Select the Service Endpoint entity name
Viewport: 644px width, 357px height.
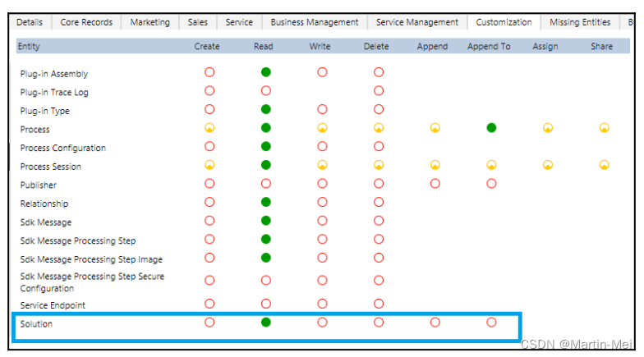point(53,305)
